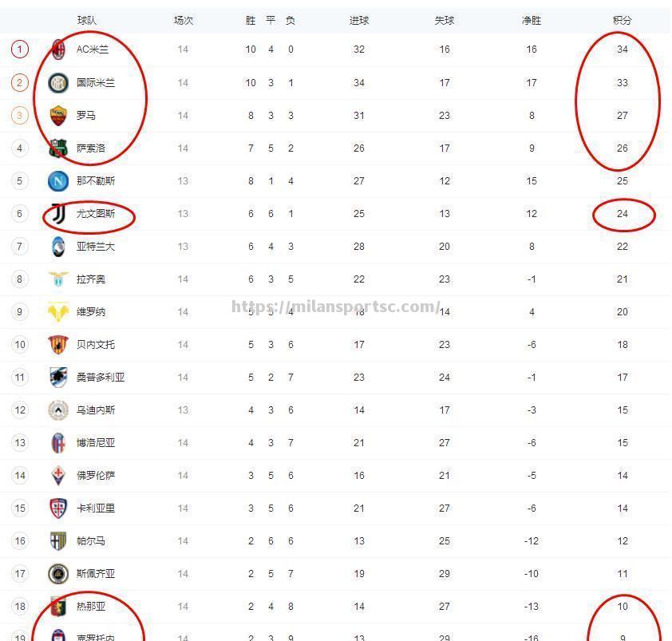Click the 积分 column header
Viewport: 672px width, 641px height.
pos(622,20)
